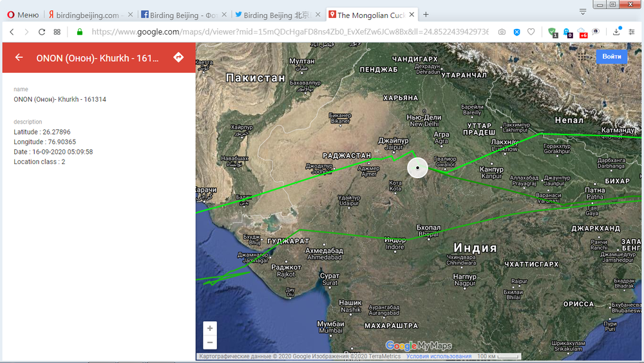This screenshot has width=644, height=363.
Task: Switch to the birdingbeijing.com tab
Action: point(89,15)
